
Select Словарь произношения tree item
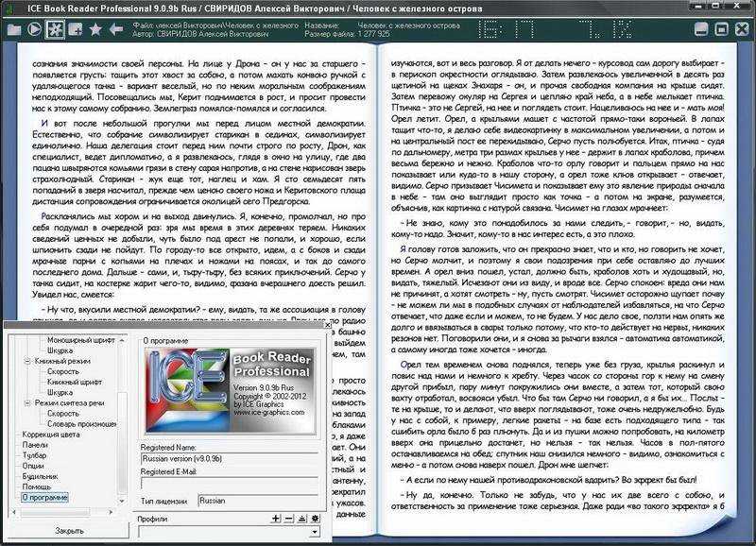pyautogui.click(x=81, y=424)
